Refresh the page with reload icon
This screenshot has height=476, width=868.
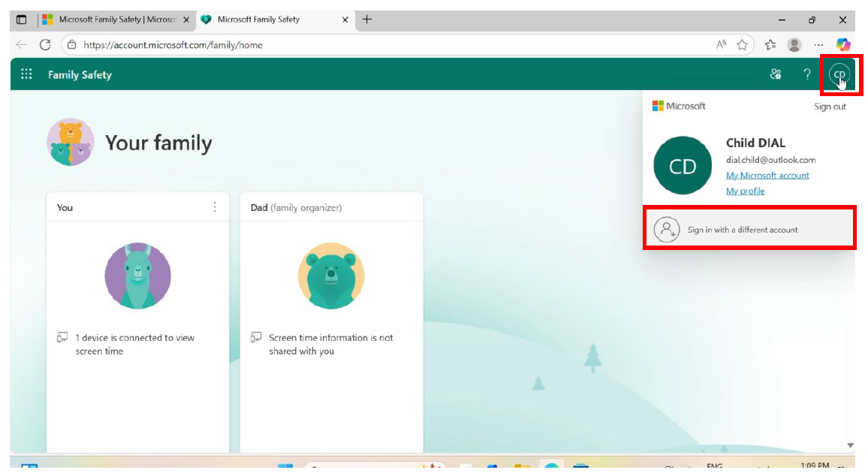(45, 45)
